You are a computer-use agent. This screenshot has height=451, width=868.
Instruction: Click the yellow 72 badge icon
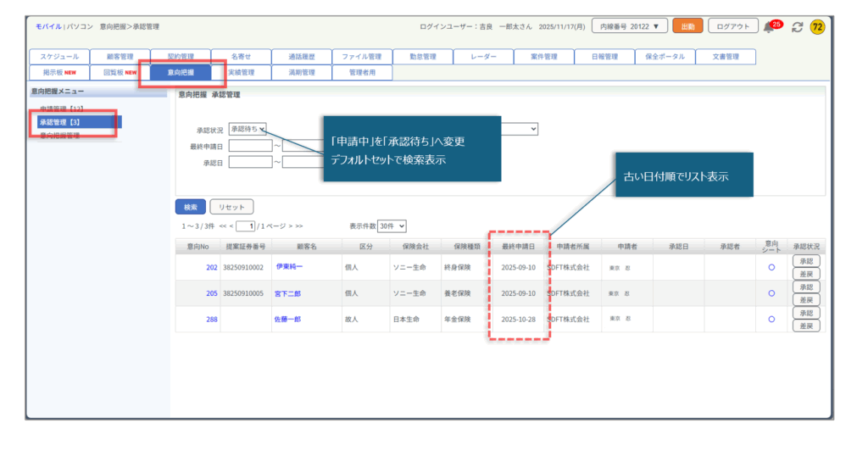click(x=818, y=27)
